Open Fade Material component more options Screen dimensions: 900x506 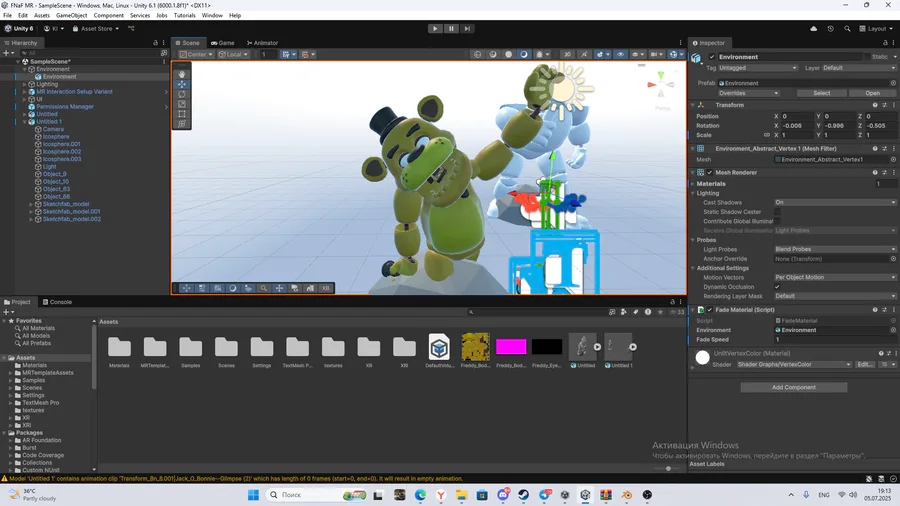[x=894, y=310]
